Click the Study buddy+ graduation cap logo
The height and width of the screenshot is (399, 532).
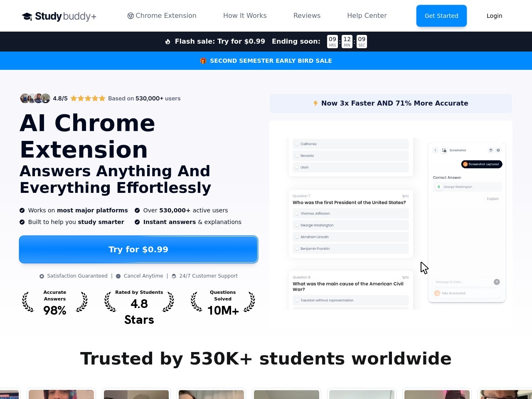click(x=27, y=16)
